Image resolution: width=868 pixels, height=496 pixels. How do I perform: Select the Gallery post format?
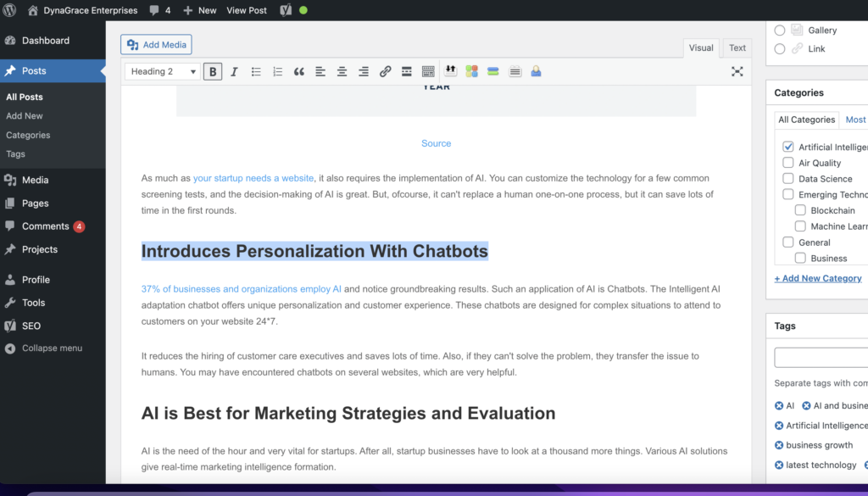coord(780,31)
